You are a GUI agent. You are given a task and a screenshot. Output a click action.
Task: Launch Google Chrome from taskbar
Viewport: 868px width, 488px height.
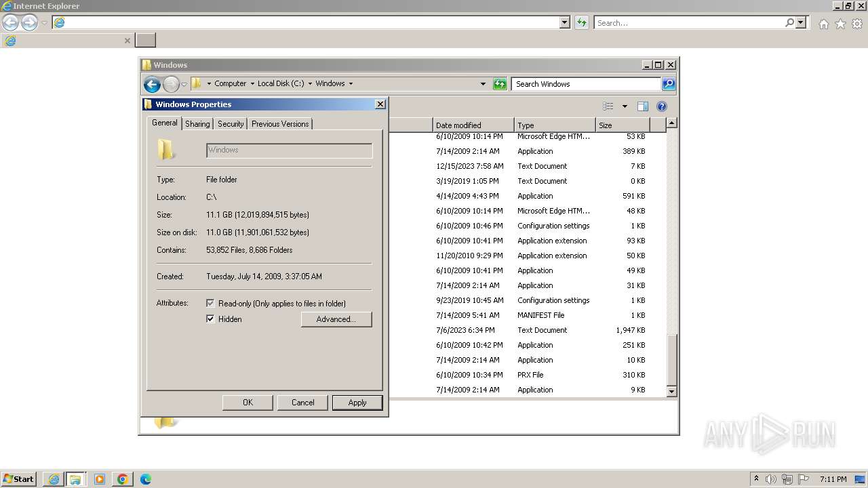123,479
